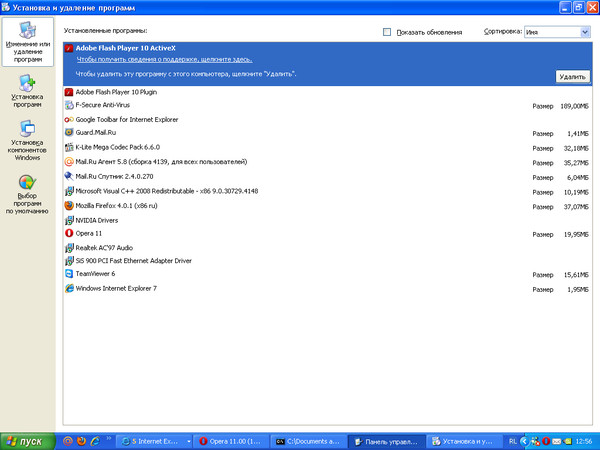600x450 pixels.
Task: Click the NVIDIA Drivers icon
Action: coord(69,220)
